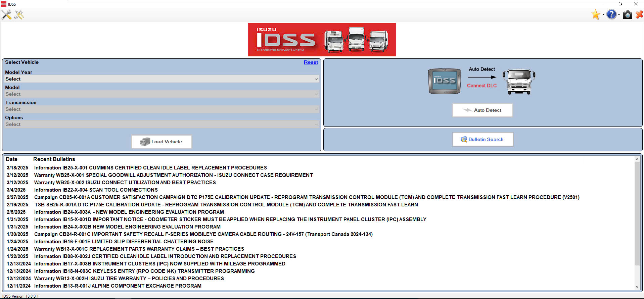Open bulletin WB25-X-001 Special Goodwill Adjustment
The height and width of the screenshot is (299, 644).
pyautogui.click(x=174, y=175)
